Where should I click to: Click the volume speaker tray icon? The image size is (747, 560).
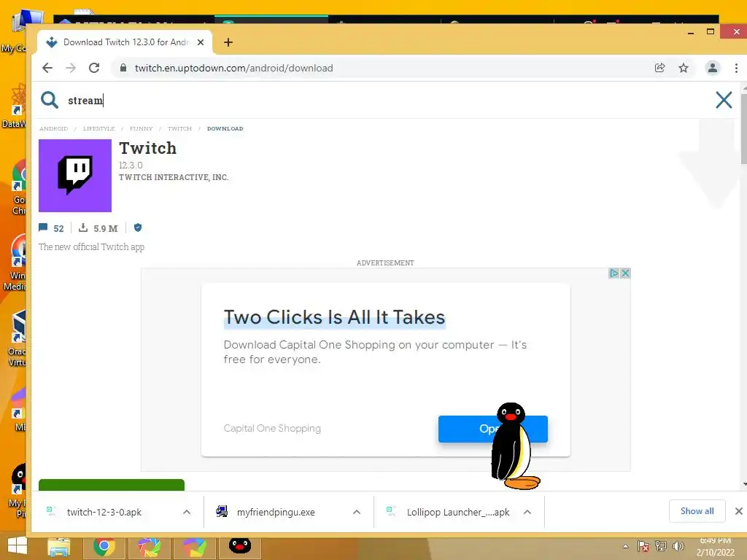pyautogui.click(x=678, y=547)
